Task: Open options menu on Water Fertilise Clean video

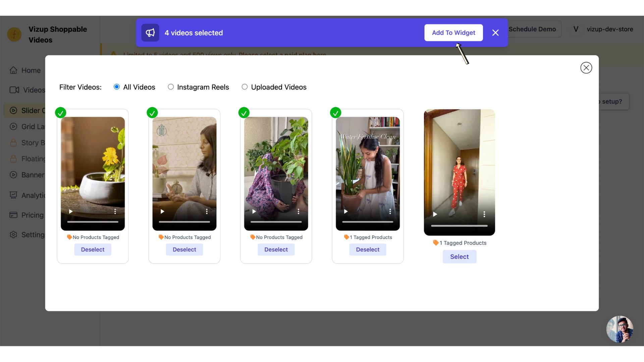Action: pos(390,212)
